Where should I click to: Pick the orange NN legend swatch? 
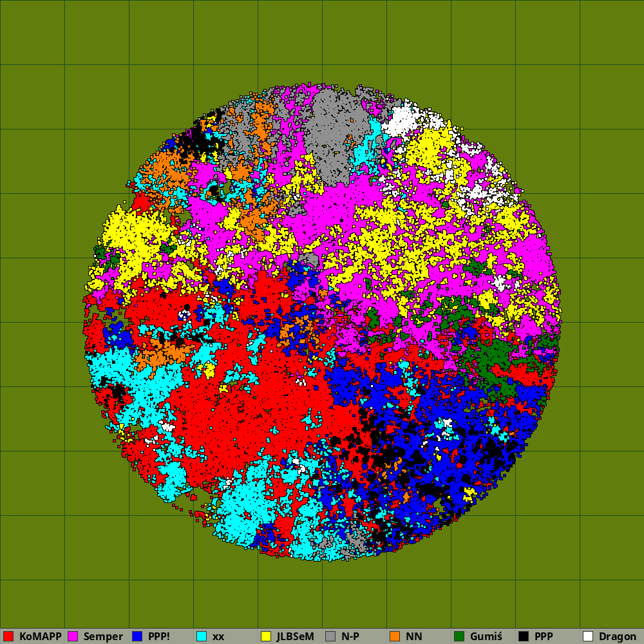[x=395, y=636]
